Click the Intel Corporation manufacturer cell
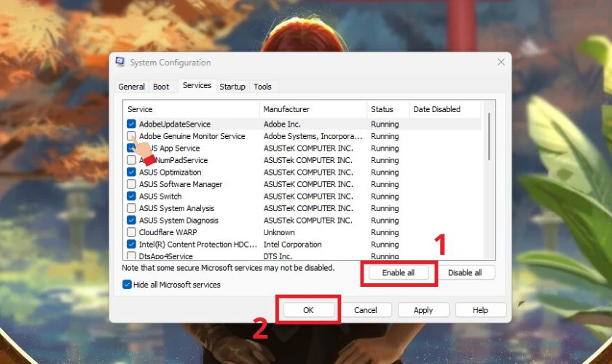 pos(293,244)
